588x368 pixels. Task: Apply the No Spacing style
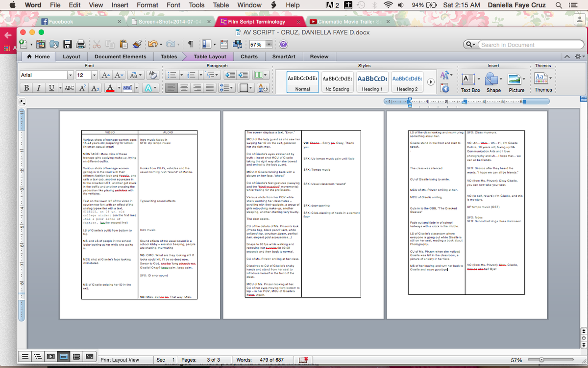coord(338,81)
